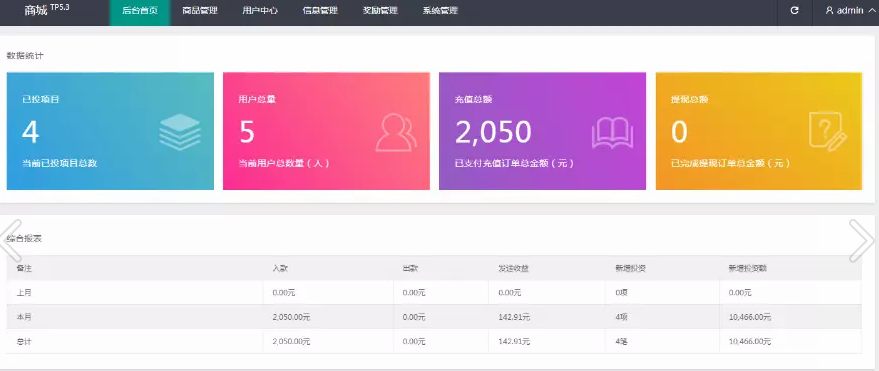The image size is (879, 371).
Task: Click 发送收益 142.91元 in 总计 row
Action: point(514,341)
